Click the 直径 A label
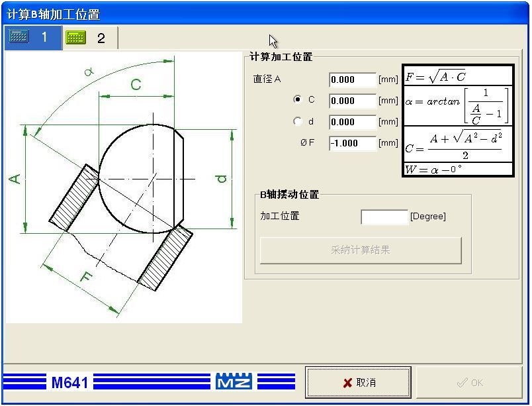 click(267, 79)
